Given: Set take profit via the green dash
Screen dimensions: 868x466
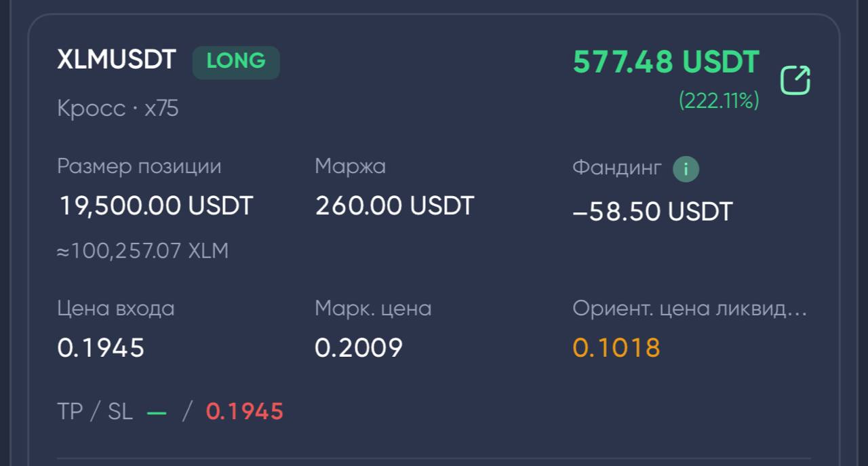Looking at the screenshot, I should [157, 412].
